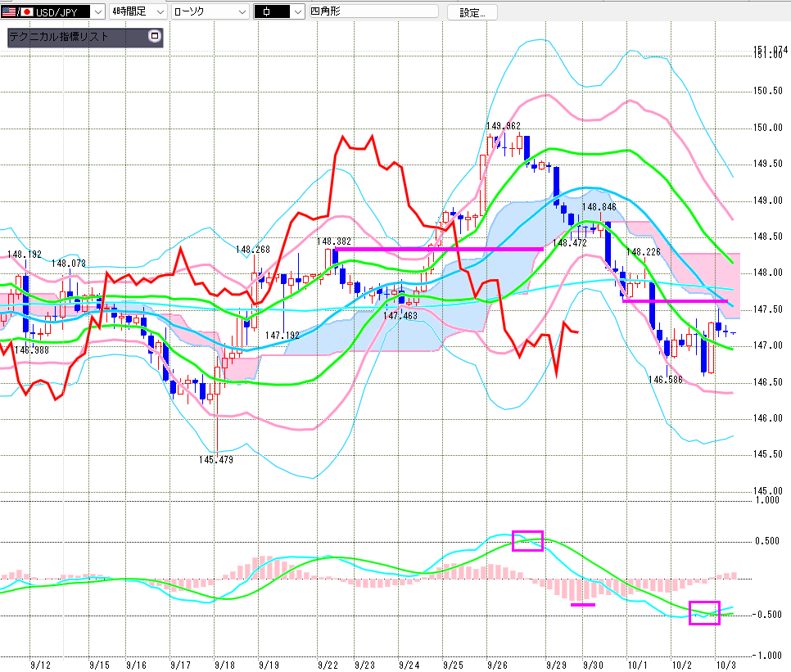The width and height of the screenshot is (791, 672).
Task: Click the 149.962 high price label
Action: pyautogui.click(x=503, y=126)
